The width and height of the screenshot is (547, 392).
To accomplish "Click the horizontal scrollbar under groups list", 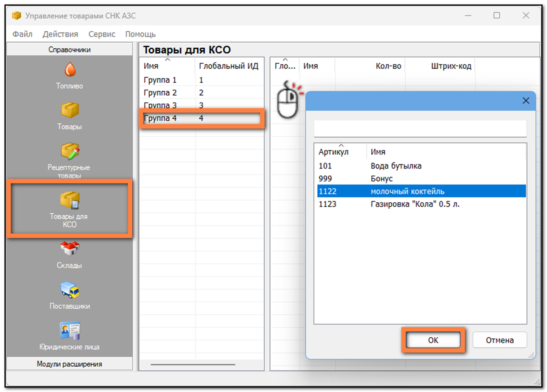I will (193, 364).
